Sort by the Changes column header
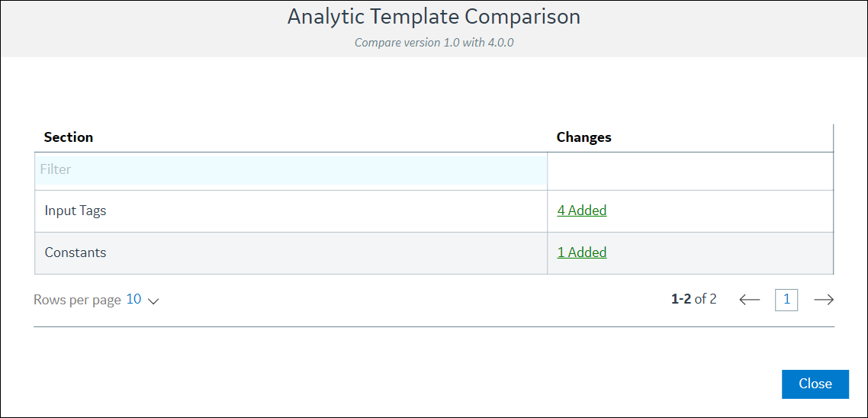 tap(584, 137)
